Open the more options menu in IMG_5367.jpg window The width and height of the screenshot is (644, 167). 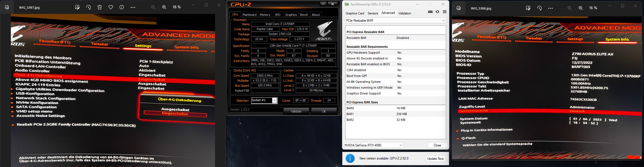coord(133,7)
